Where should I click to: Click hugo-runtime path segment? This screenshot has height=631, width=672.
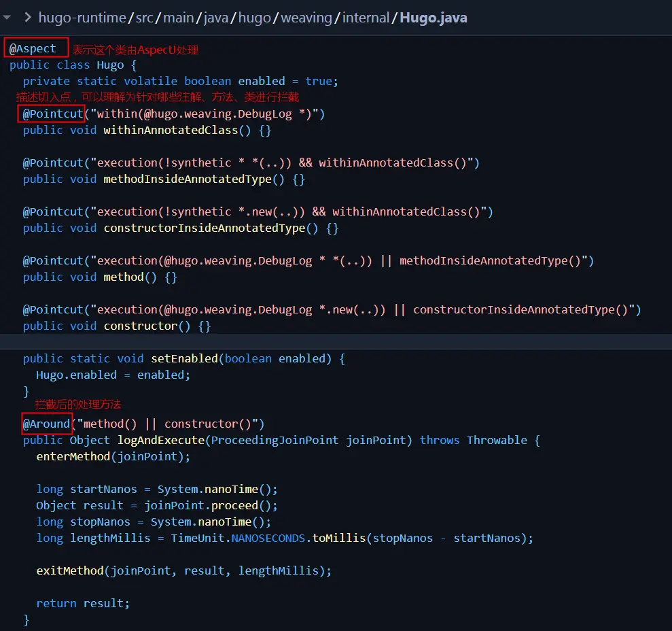82,18
